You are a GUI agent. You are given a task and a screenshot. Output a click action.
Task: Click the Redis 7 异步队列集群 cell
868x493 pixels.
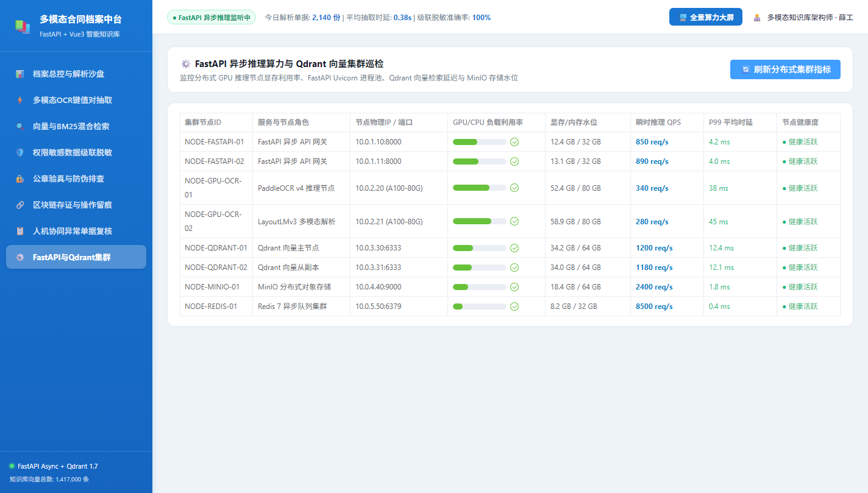pyautogui.click(x=302, y=307)
